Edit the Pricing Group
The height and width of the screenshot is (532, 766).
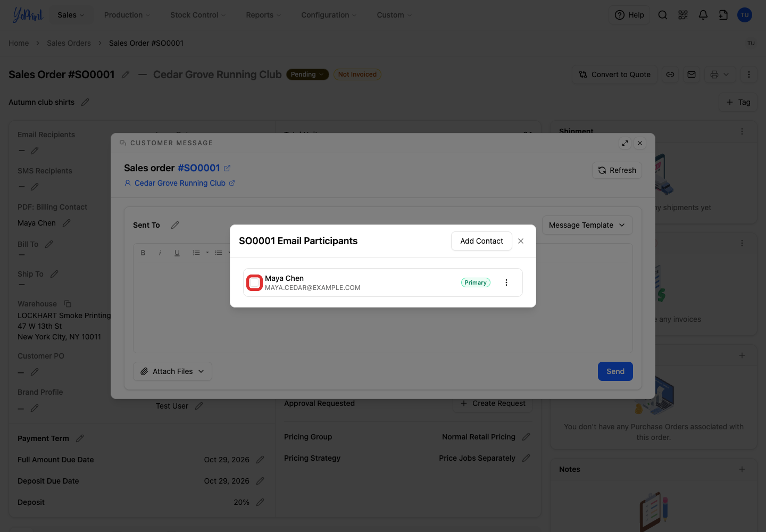tap(526, 437)
